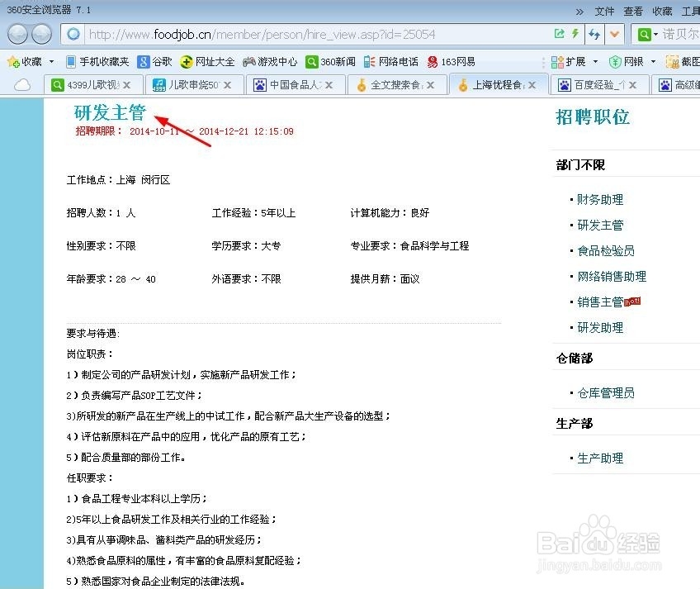The image size is (700, 589).
Task: Click the share icon in the address bar
Action: point(560,34)
